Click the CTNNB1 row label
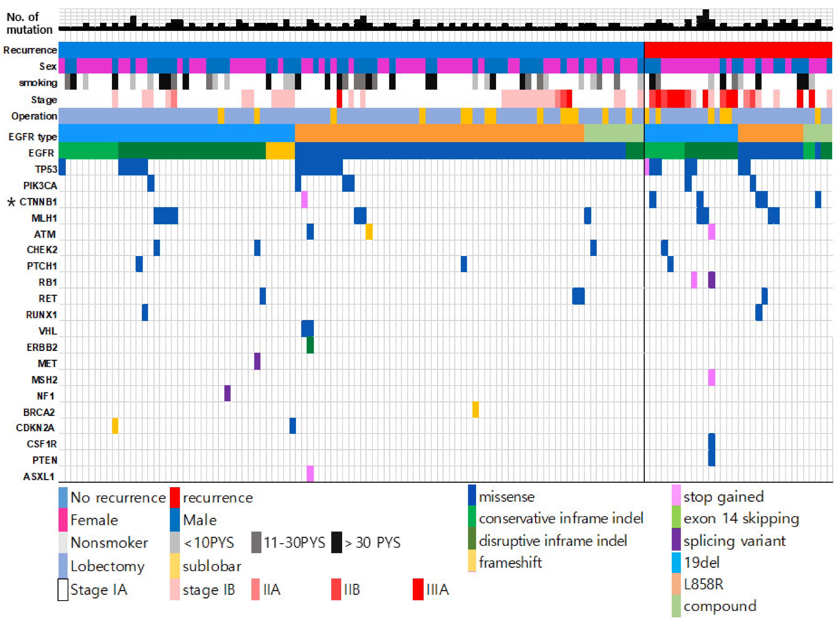This screenshot has height=621, width=840. (x=38, y=202)
